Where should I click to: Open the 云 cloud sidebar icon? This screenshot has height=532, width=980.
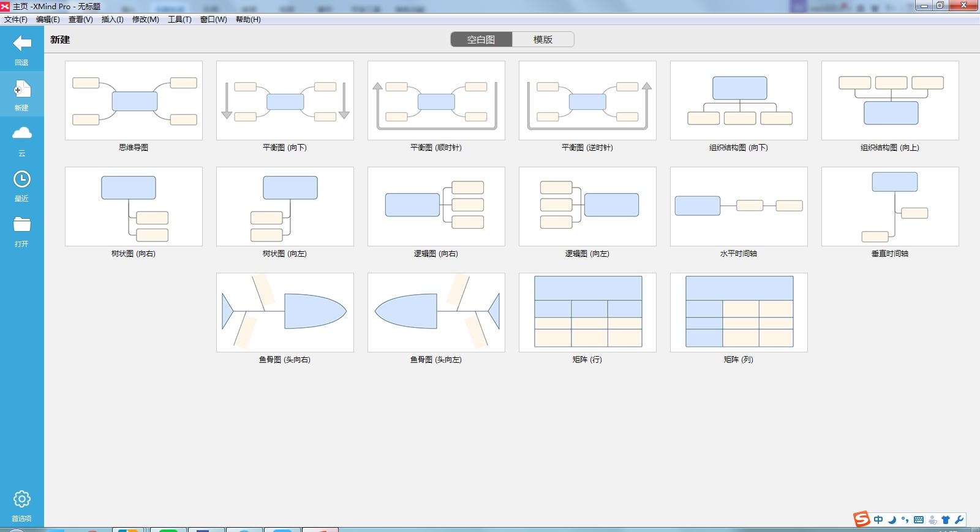22,134
